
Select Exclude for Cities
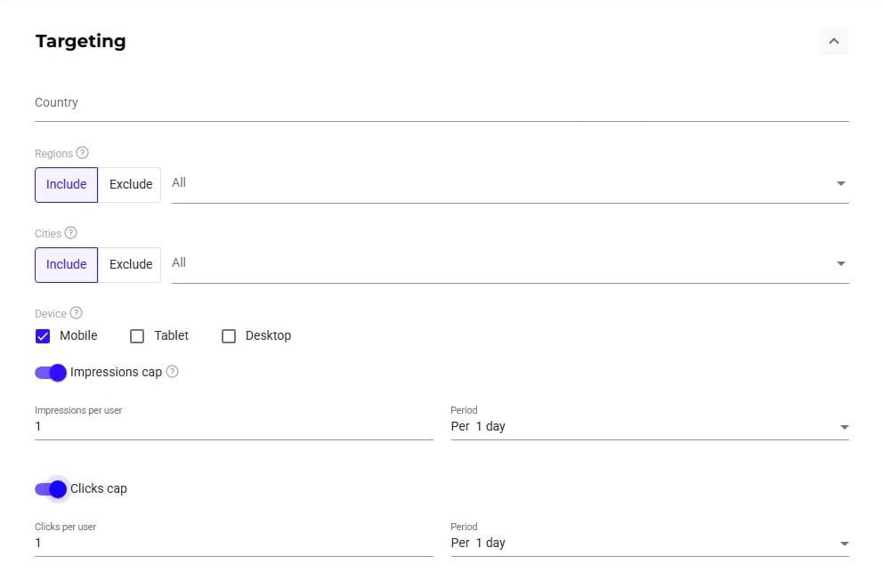point(130,264)
